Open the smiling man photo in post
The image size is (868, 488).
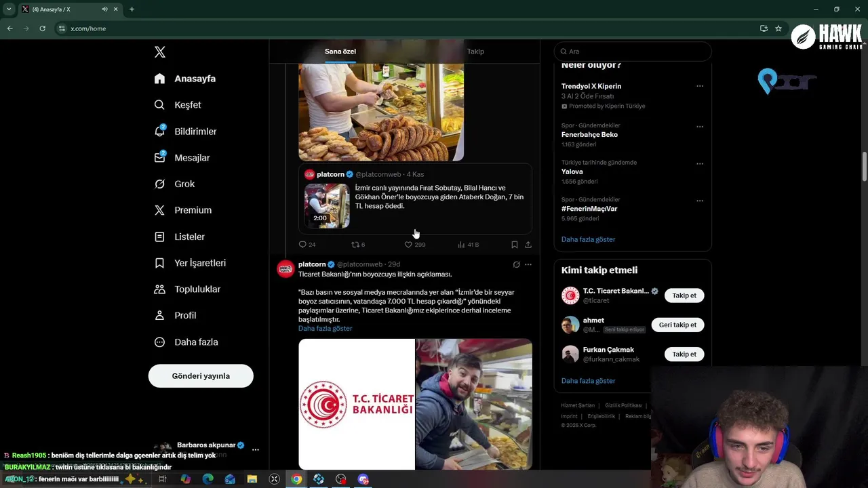click(474, 404)
